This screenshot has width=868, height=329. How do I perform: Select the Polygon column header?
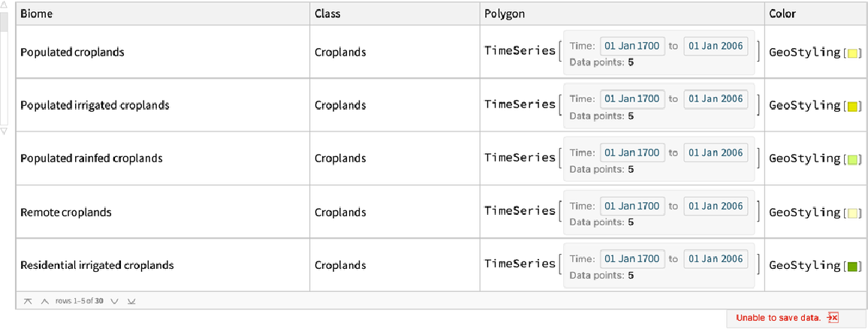(x=505, y=14)
